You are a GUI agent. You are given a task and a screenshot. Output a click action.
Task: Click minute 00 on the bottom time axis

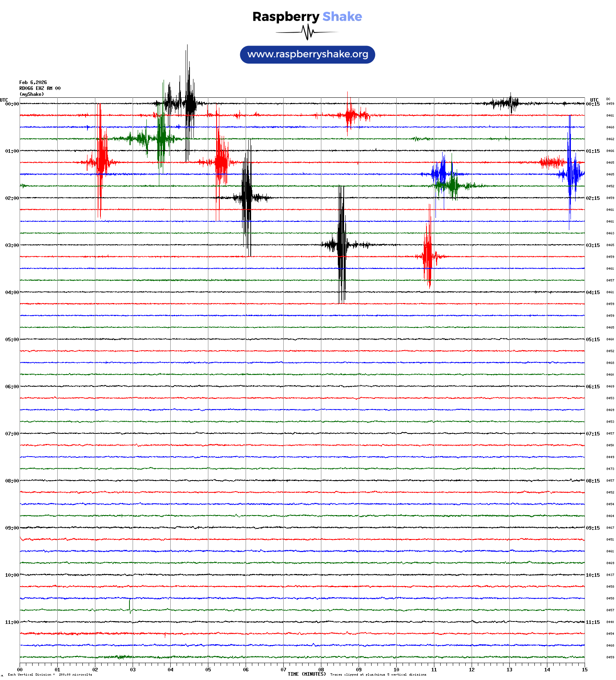tap(20, 670)
